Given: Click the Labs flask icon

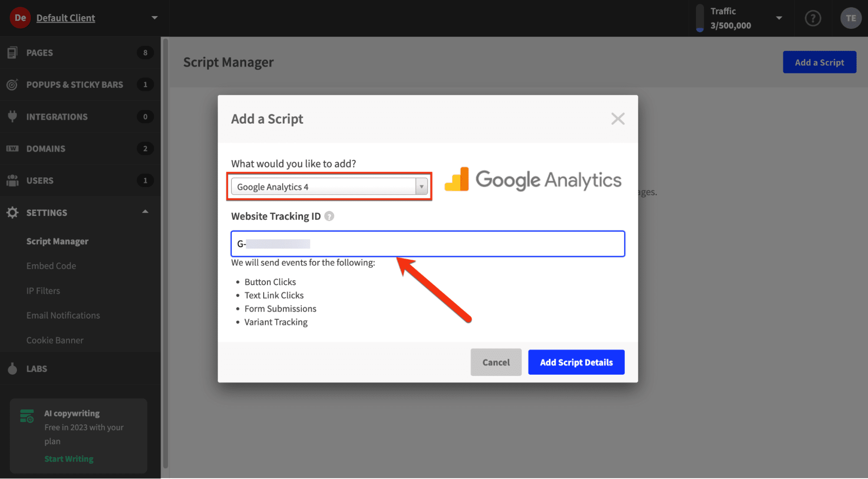Looking at the screenshot, I should pyautogui.click(x=12, y=369).
